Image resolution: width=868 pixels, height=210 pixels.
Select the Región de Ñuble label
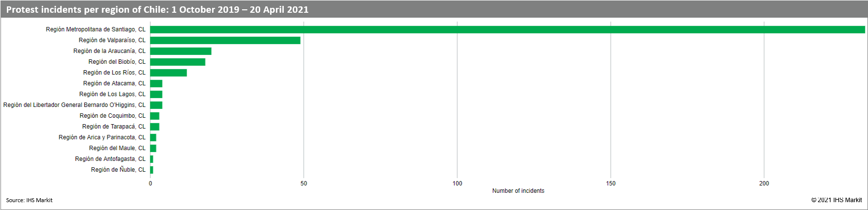[118, 170]
